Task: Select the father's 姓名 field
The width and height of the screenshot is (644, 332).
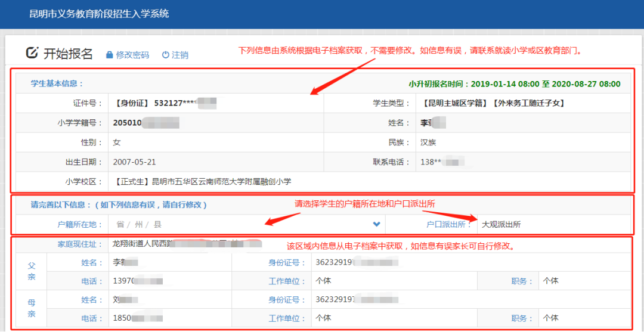Action: [170, 262]
